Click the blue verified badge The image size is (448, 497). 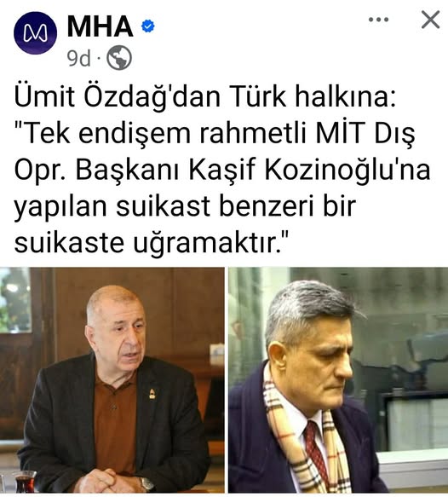[147, 26]
